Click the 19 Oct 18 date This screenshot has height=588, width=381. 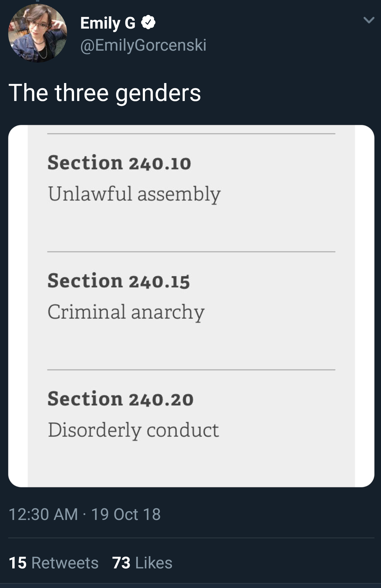(x=126, y=514)
